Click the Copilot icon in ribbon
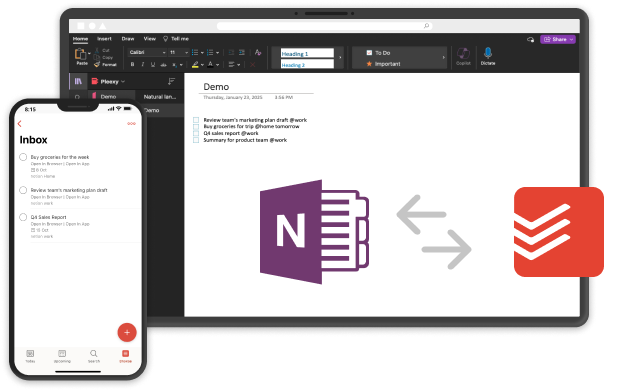The image size is (619, 391). [x=463, y=53]
